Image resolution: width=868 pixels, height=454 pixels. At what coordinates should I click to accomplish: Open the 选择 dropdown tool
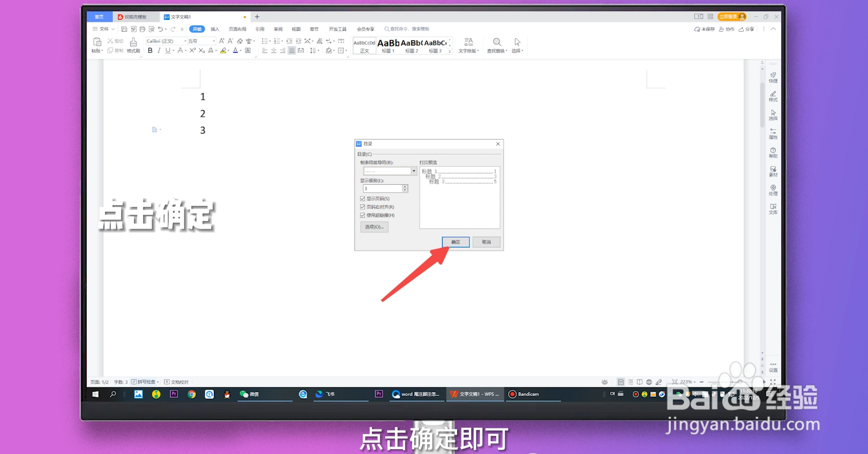[x=517, y=46]
